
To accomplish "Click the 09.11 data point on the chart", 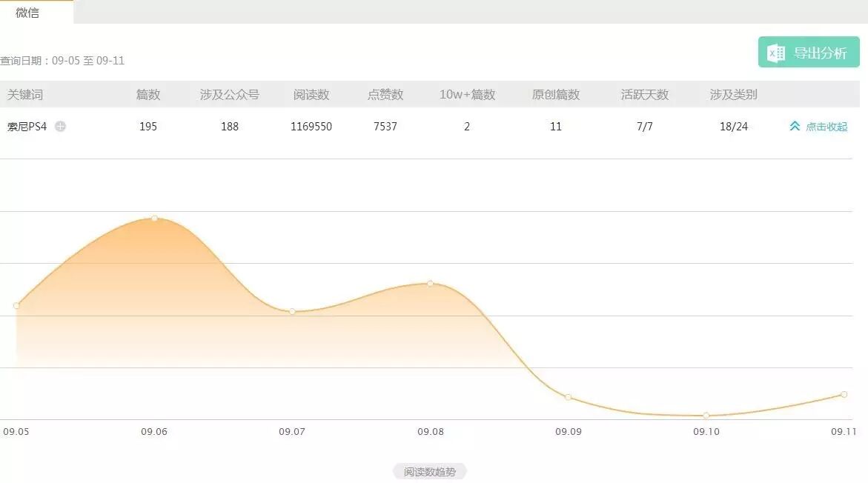I will [x=844, y=394].
